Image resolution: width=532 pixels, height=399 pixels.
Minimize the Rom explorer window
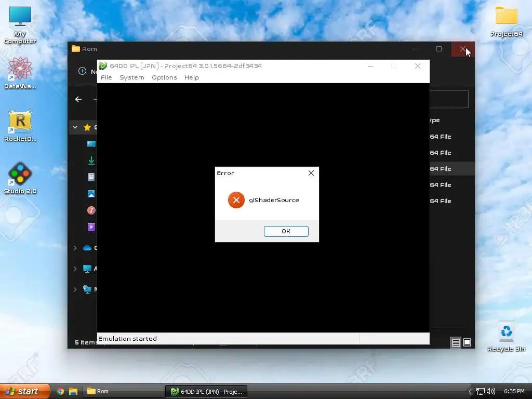coord(416,49)
